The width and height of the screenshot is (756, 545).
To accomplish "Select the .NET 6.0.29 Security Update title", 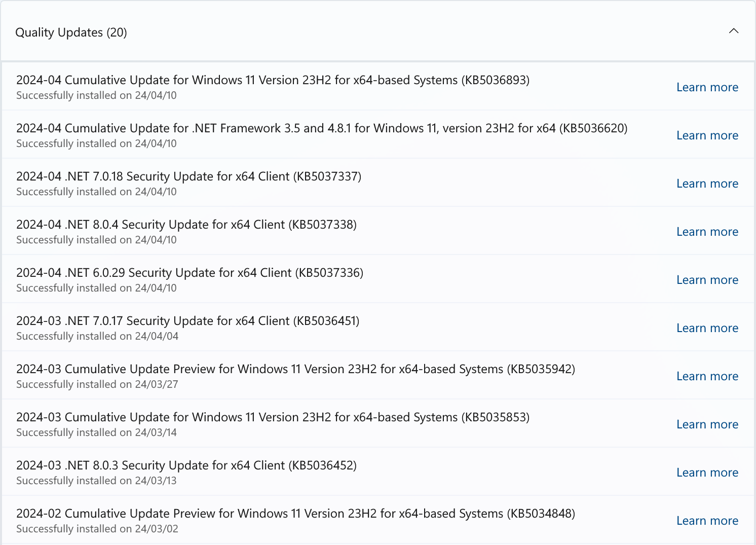I will [x=190, y=273].
